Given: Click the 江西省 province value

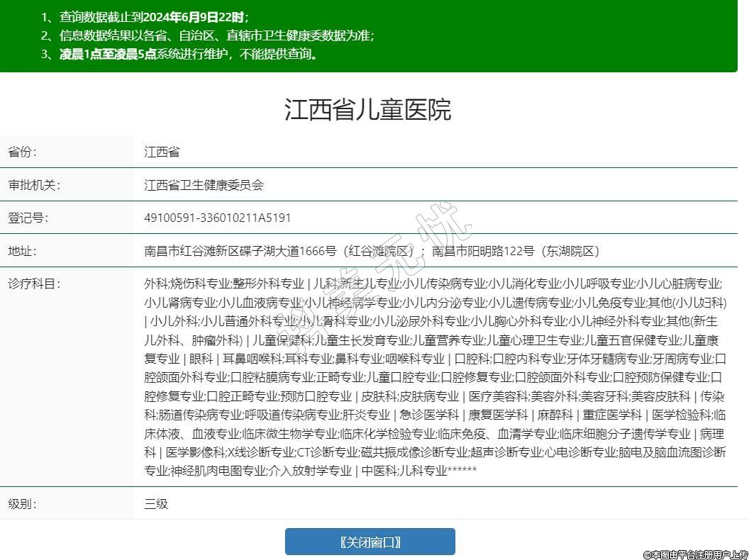Looking at the screenshot, I should [162, 152].
